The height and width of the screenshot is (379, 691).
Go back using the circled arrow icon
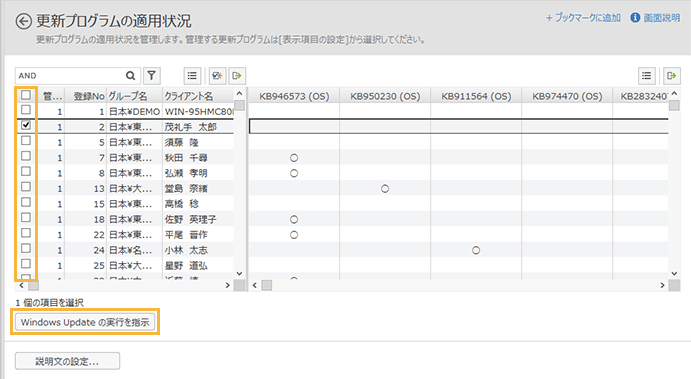pos(23,21)
